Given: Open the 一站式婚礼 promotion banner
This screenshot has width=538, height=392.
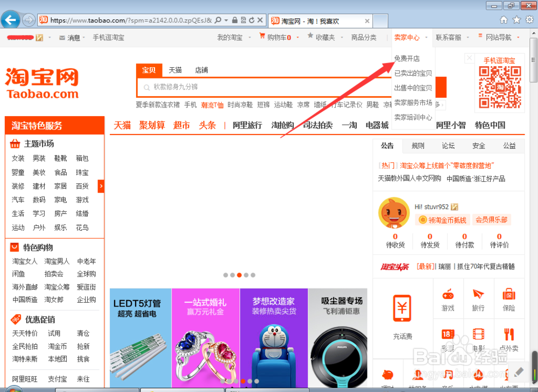Looking at the screenshot, I should point(205,338).
